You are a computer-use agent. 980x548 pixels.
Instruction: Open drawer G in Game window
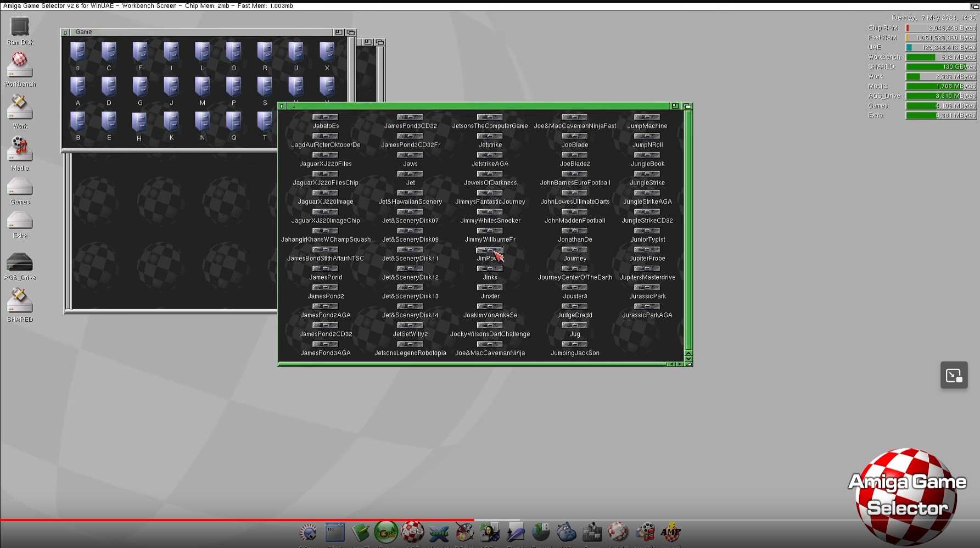pos(140,91)
